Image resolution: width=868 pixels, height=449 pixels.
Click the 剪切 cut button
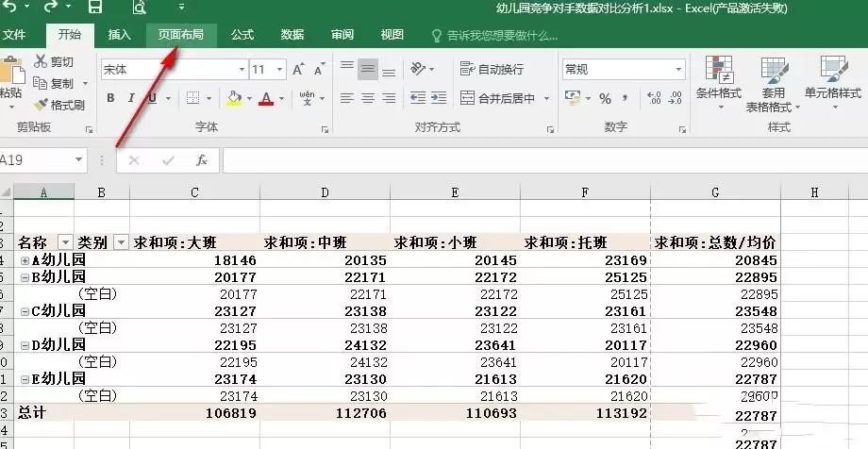[54, 61]
